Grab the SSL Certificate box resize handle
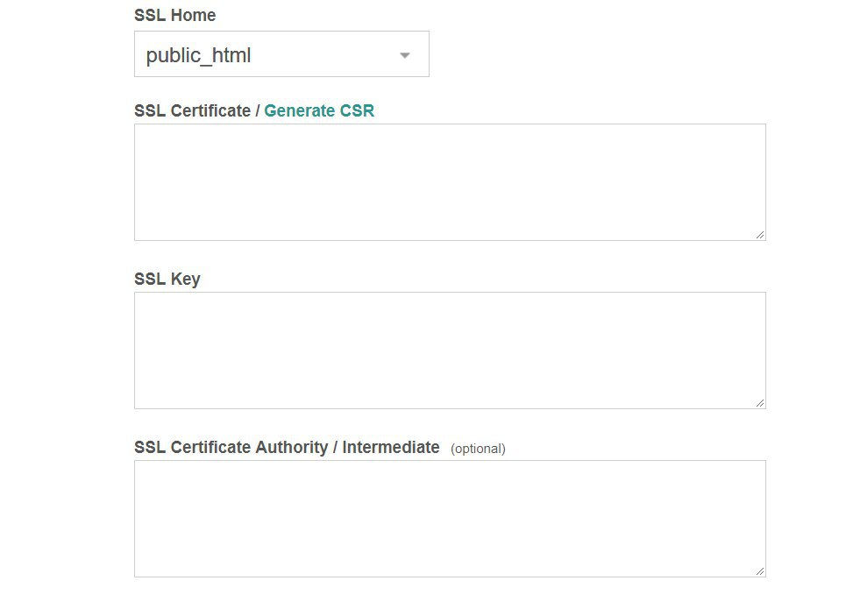853x616 pixels. pyautogui.click(x=760, y=235)
